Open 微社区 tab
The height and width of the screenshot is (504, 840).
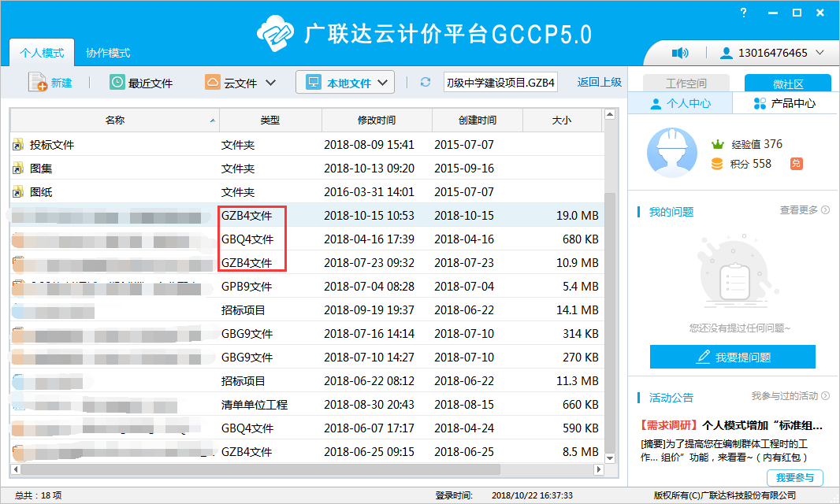787,83
